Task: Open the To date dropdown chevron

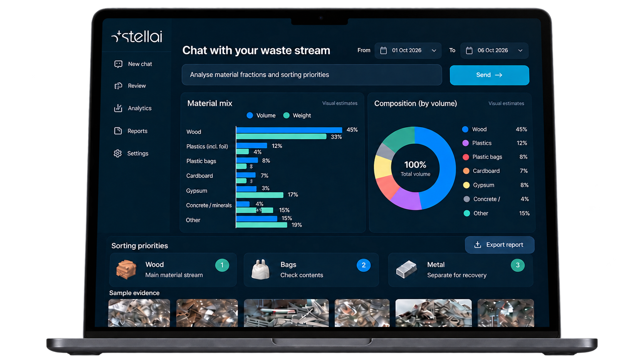Action: point(520,50)
